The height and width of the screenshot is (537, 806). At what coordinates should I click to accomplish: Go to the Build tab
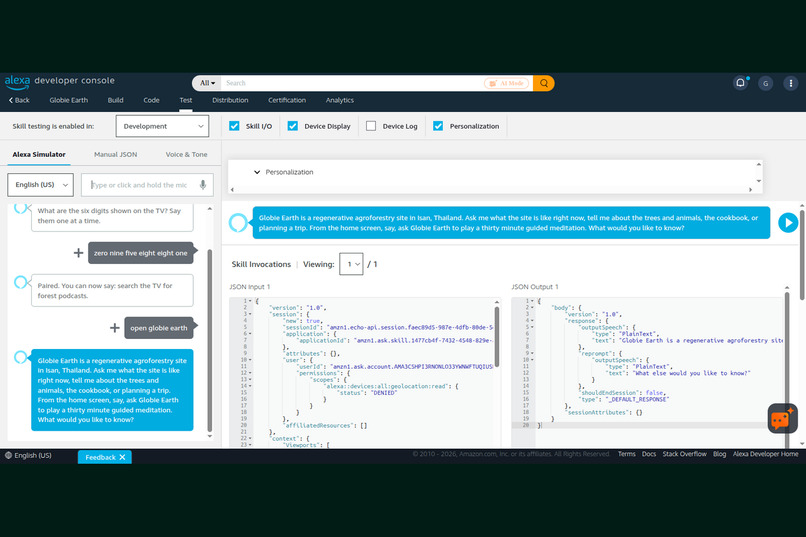tap(116, 100)
